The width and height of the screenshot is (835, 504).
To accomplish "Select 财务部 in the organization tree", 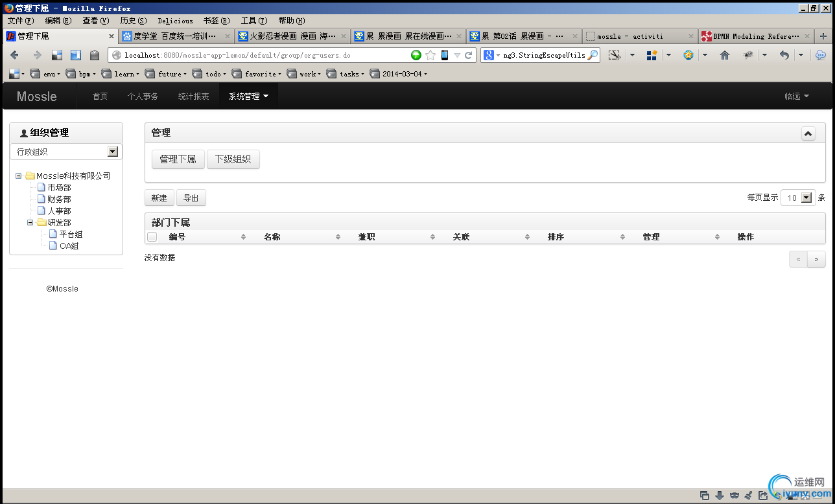I will coord(59,200).
